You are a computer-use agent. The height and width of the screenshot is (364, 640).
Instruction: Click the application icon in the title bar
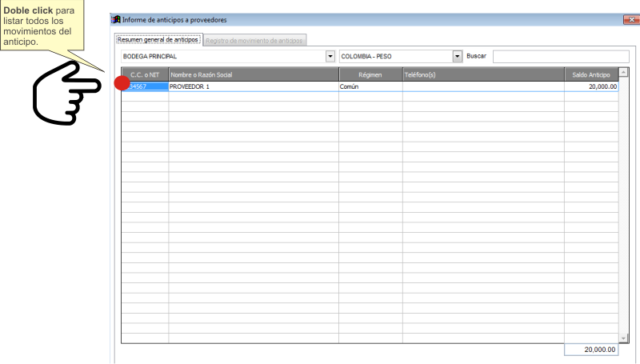[116, 19]
